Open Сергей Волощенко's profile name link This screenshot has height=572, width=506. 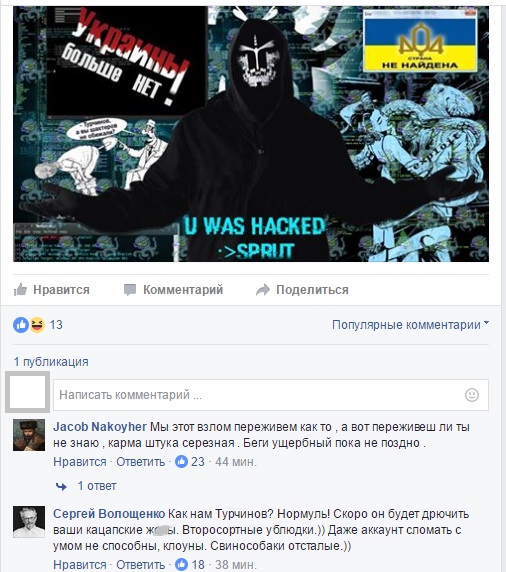tap(109, 514)
